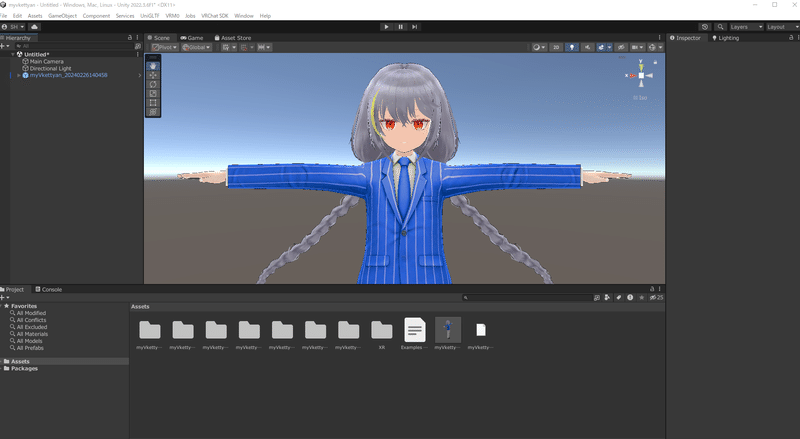Select the Move tool in Scene overlay
This screenshot has height=439, width=800.
click(x=153, y=75)
